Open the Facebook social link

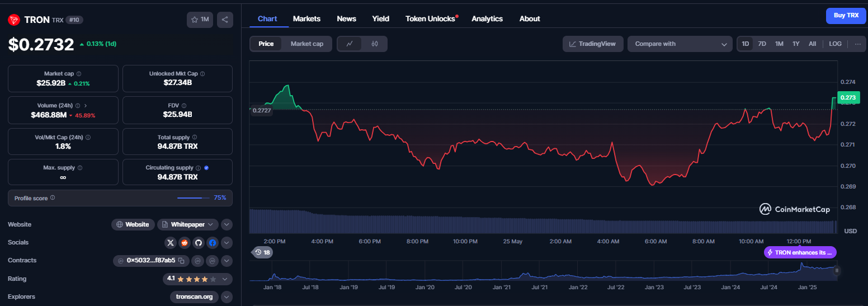pyautogui.click(x=212, y=243)
